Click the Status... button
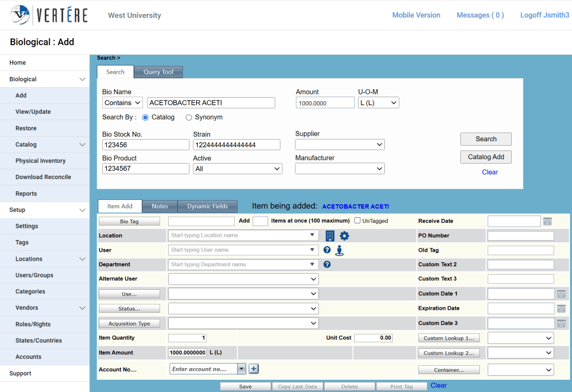 [129, 308]
